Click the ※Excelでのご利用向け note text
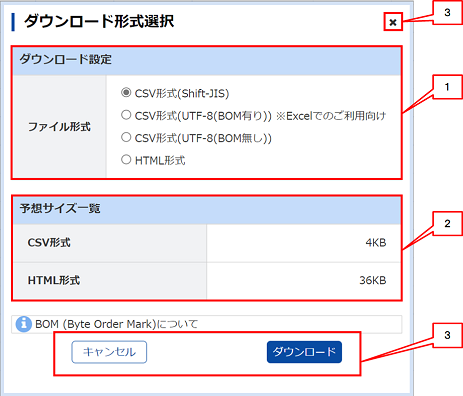 point(331,116)
